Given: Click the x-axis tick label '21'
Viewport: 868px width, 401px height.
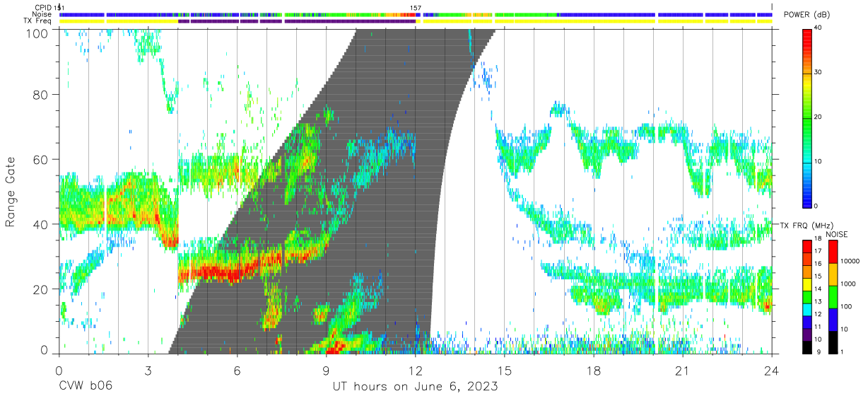Looking at the screenshot, I should (x=683, y=369).
